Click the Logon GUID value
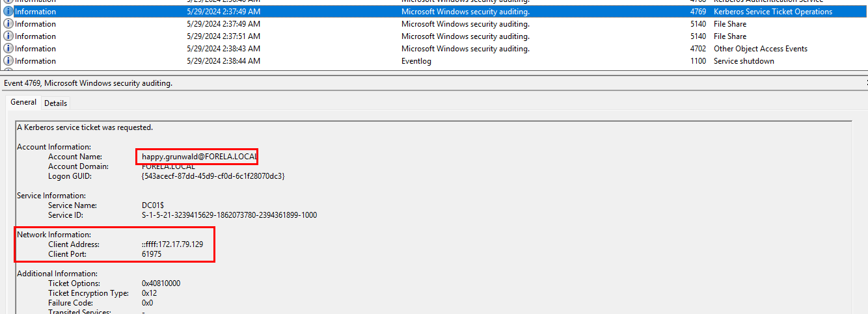 [x=213, y=176]
